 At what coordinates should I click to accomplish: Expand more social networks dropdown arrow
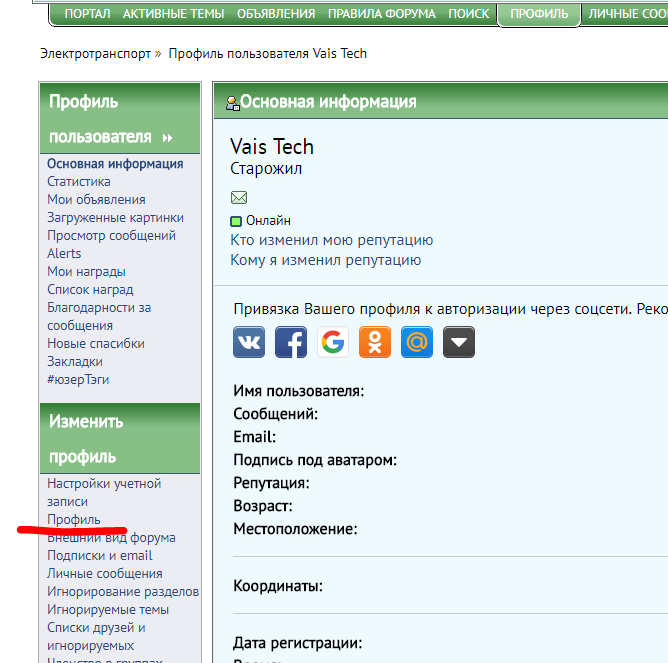pos(459,342)
